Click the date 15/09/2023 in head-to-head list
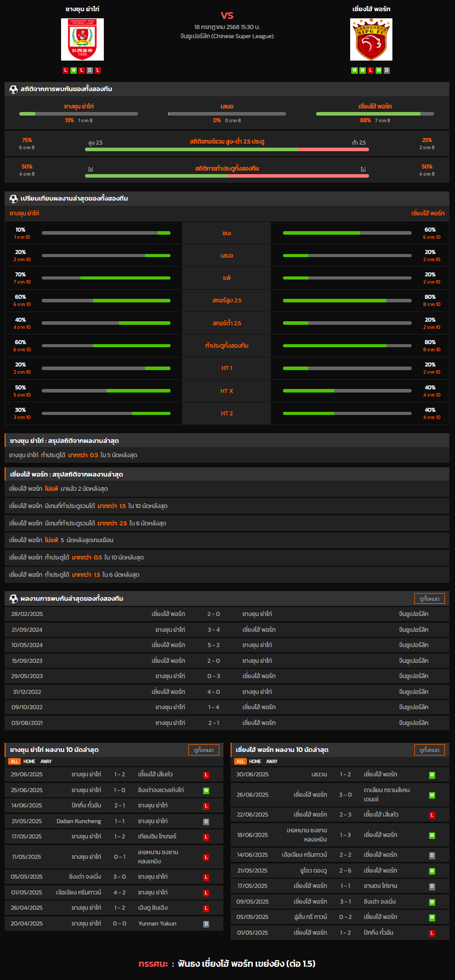This screenshot has width=455, height=980. pyautogui.click(x=27, y=661)
